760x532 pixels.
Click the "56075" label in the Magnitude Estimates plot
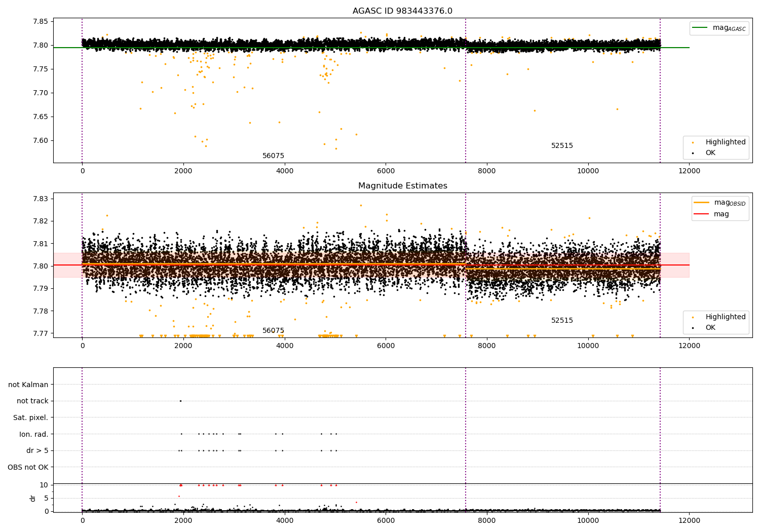273,331
